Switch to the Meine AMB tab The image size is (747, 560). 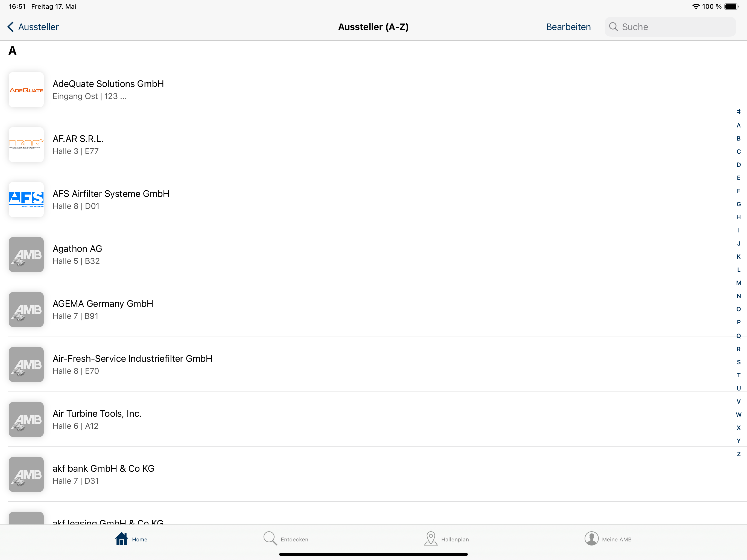[608, 539]
